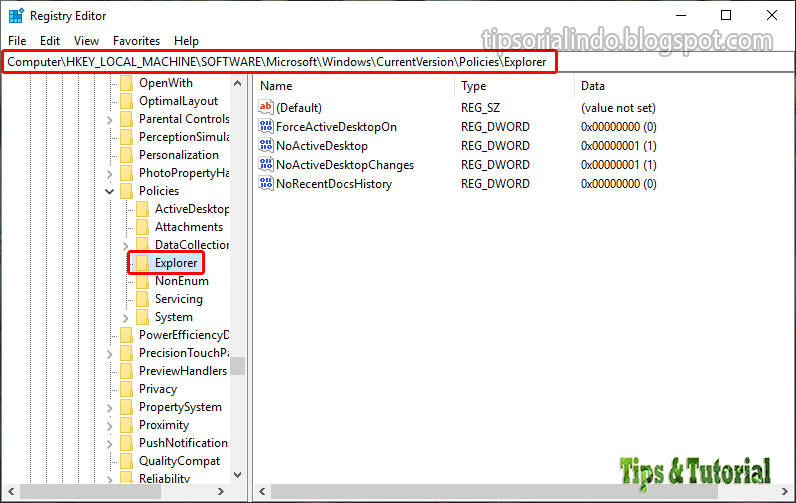Open the View menu
Viewport: 796px width, 503px height.
pyautogui.click(x=86, y=41)
